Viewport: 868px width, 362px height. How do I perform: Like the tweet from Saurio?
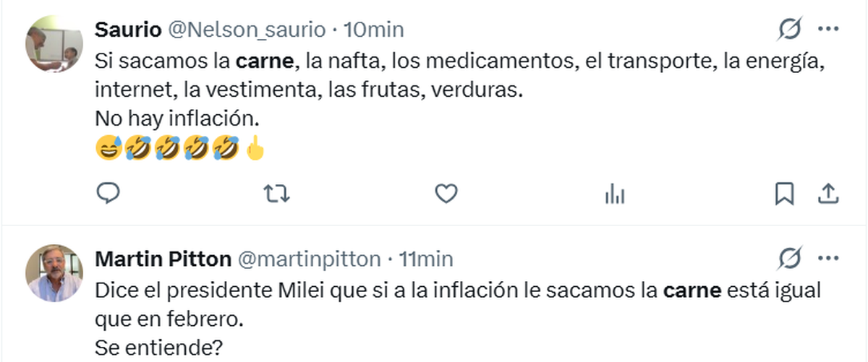click(447, 193)
